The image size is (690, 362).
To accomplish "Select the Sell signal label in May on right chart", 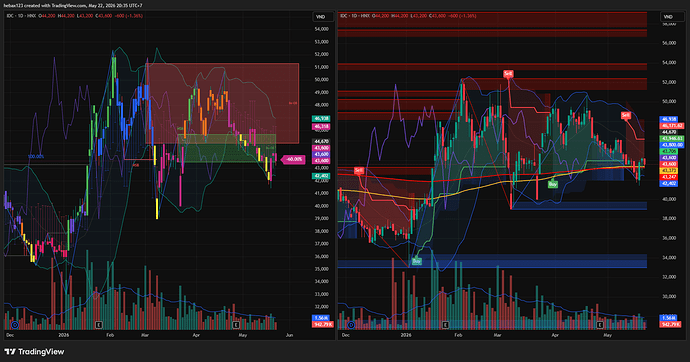I will tap(625, 115).
